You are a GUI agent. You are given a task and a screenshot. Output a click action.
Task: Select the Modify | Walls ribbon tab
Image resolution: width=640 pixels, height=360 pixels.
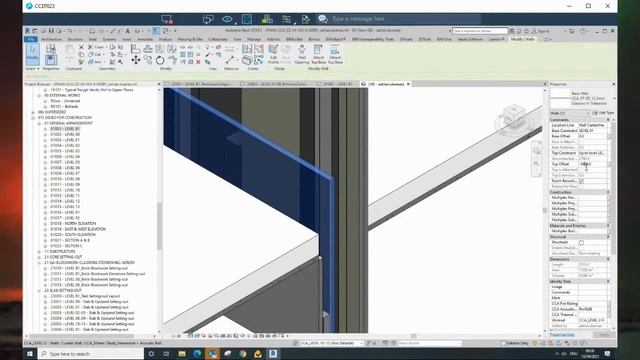point(522,39)
